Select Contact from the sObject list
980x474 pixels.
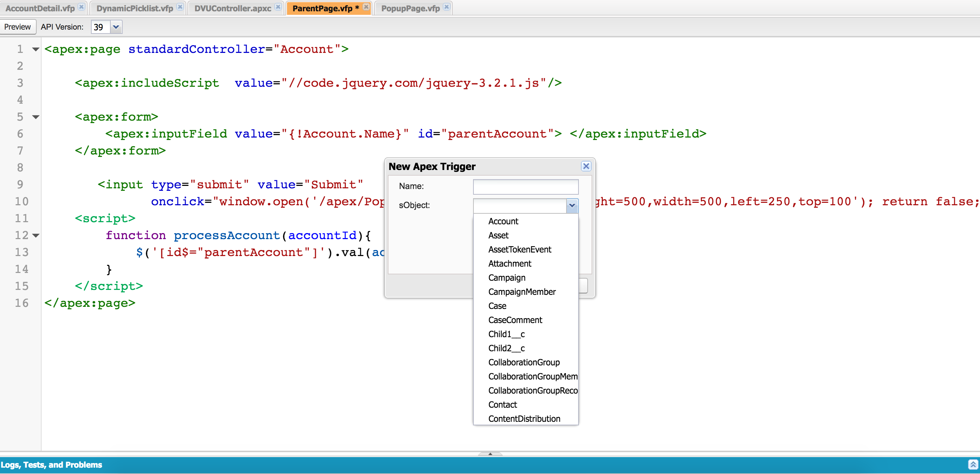click(x=525, y=404)
